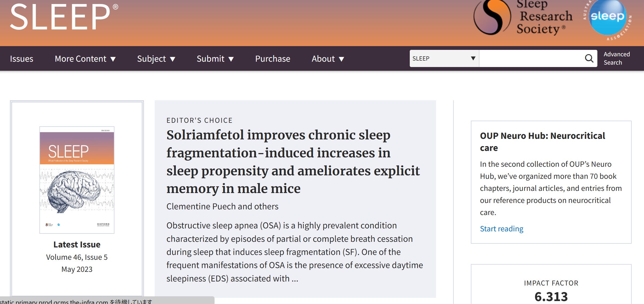
Task: Click the Impact Factor 6.313 value
Action: click(x=551, y=296)
